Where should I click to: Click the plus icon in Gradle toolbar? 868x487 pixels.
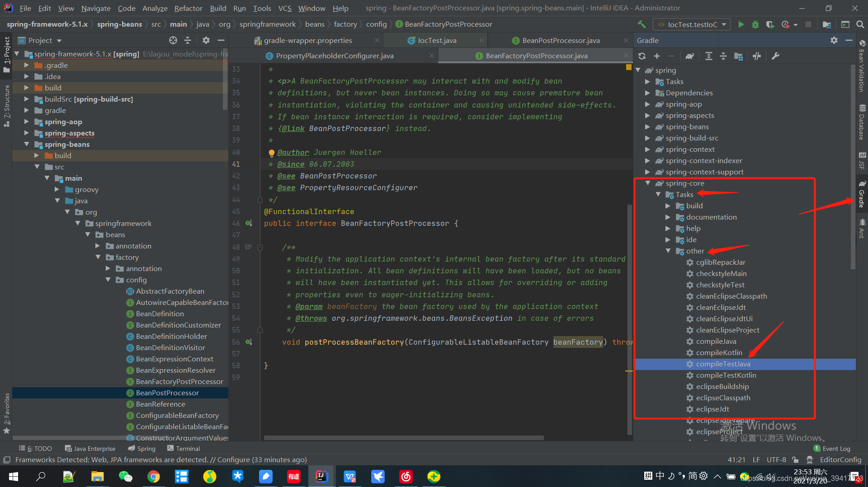(657, 56)
